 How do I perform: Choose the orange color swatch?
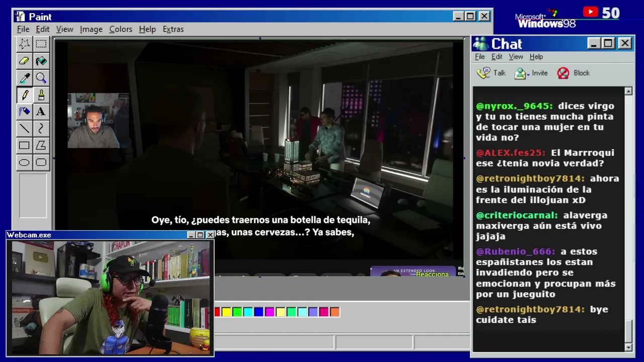pyautogui.click(x=335, y=312)
